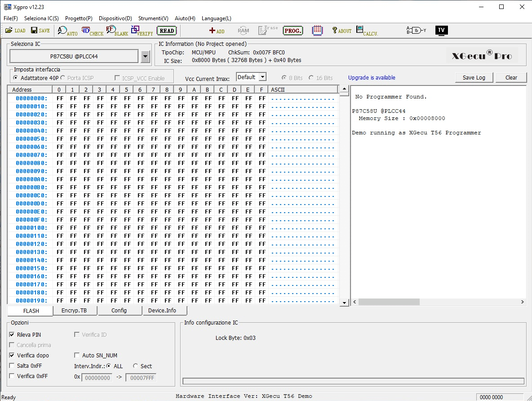Select Adattatore 40P radio button

(16, 78)
